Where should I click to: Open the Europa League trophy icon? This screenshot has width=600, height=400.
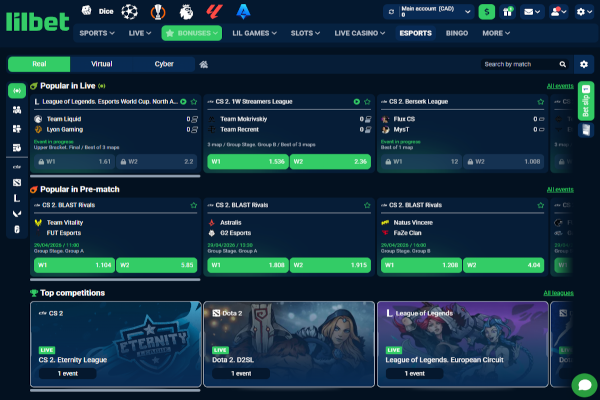pos(158,12)
